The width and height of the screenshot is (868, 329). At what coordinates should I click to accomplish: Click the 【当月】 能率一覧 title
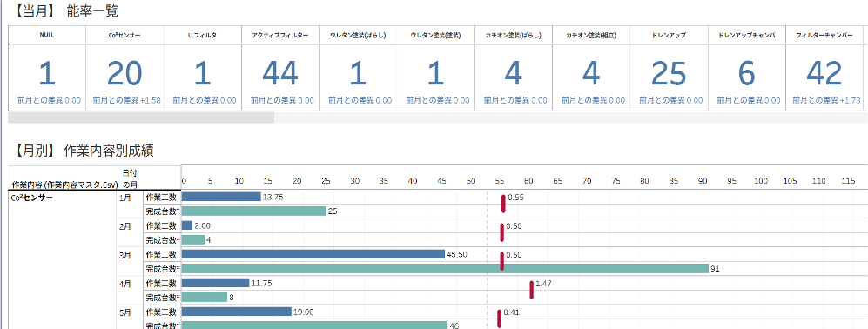pos(66,10)
